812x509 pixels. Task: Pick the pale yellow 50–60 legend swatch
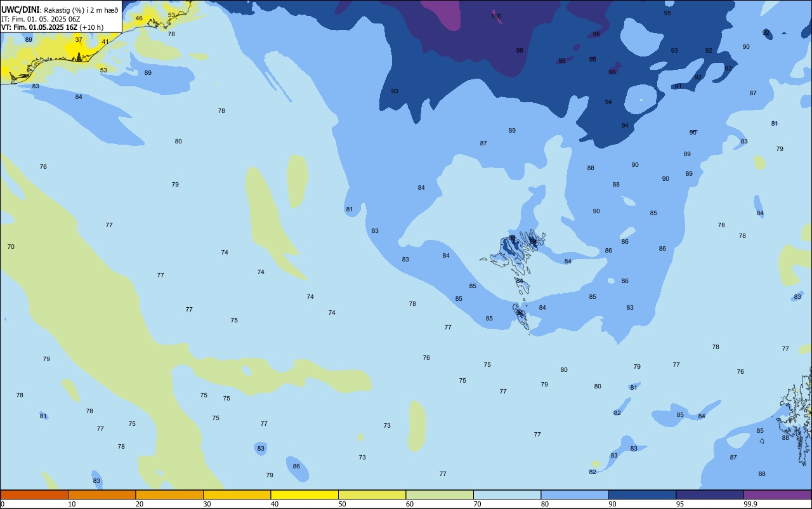coord(372,494)
